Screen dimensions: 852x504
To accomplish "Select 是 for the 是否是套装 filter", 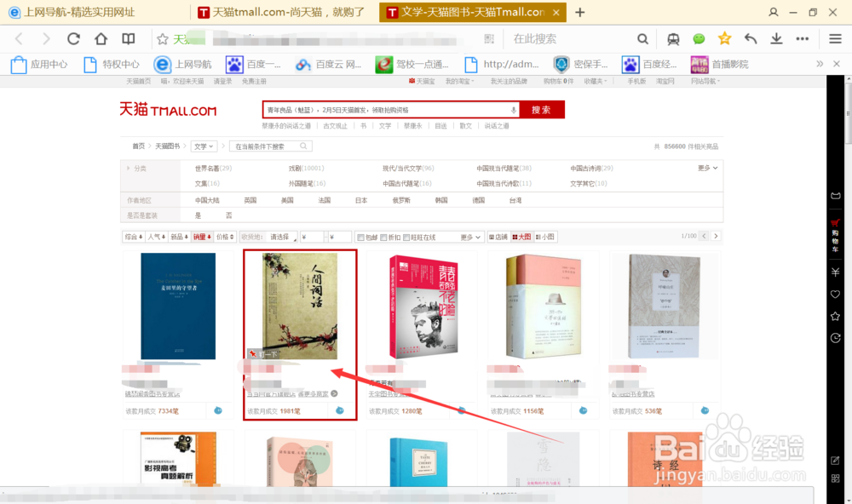I will (x=198, y=215).
